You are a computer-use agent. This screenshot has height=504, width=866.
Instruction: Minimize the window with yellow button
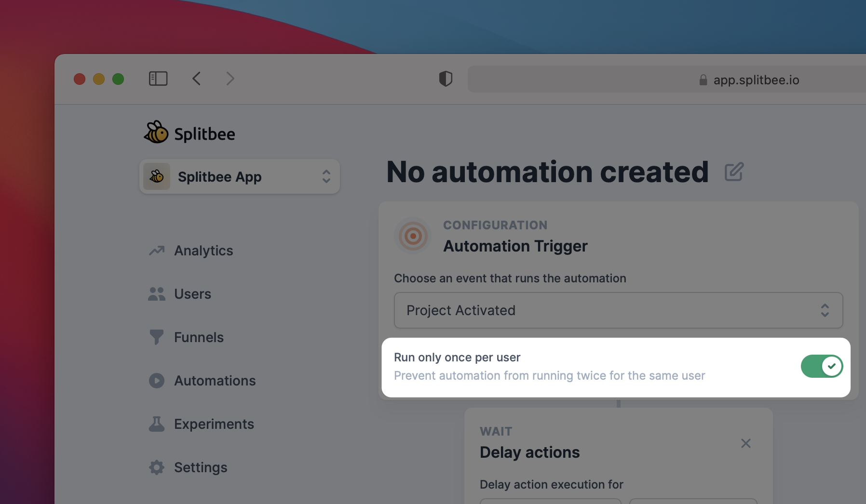coord(99,79)
